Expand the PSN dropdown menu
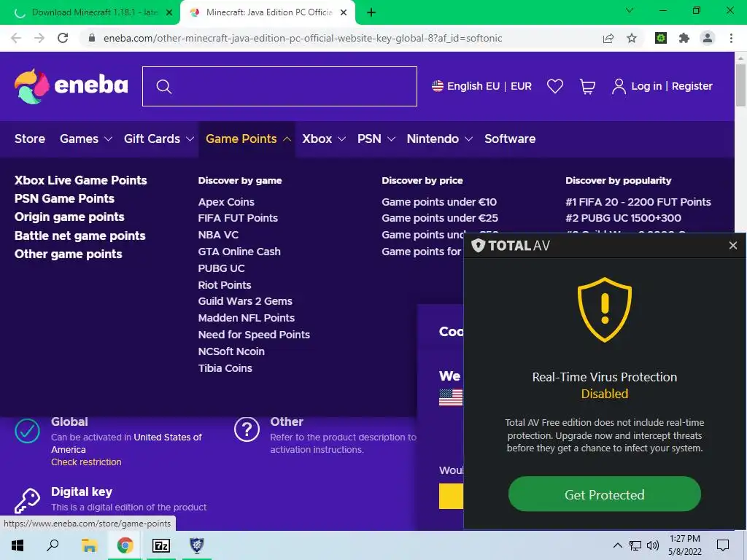 (376, 139)
